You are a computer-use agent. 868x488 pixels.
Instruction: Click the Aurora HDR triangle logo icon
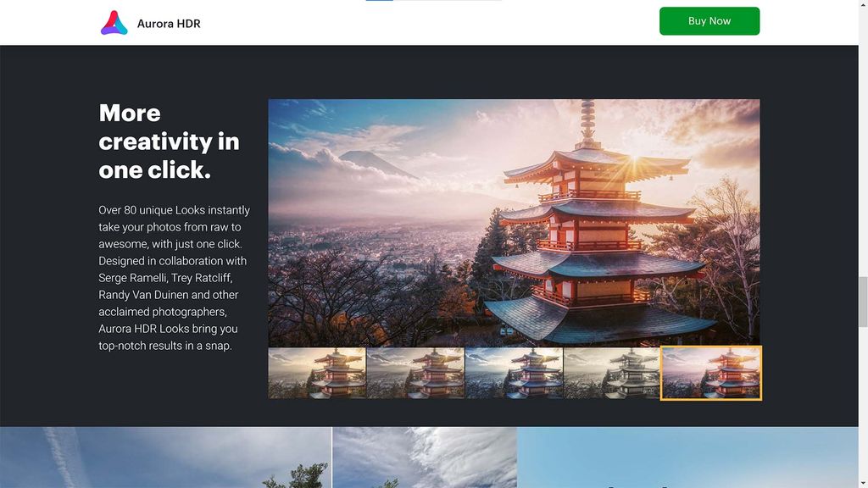pos(114,22)
